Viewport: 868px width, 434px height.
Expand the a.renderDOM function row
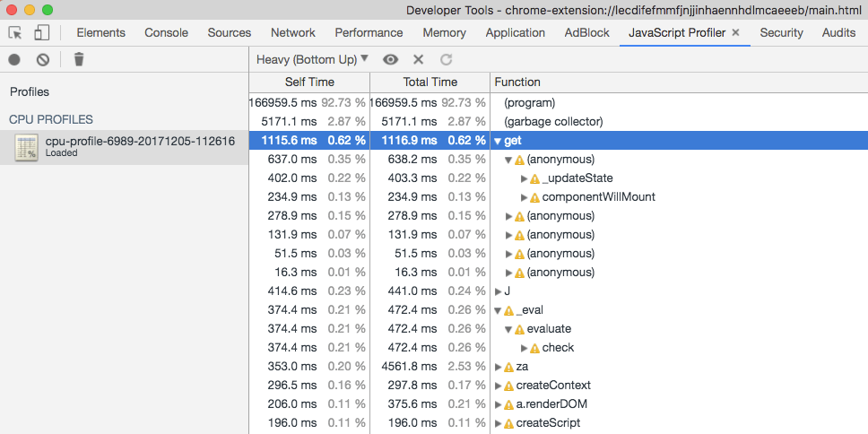click(498, 404)
